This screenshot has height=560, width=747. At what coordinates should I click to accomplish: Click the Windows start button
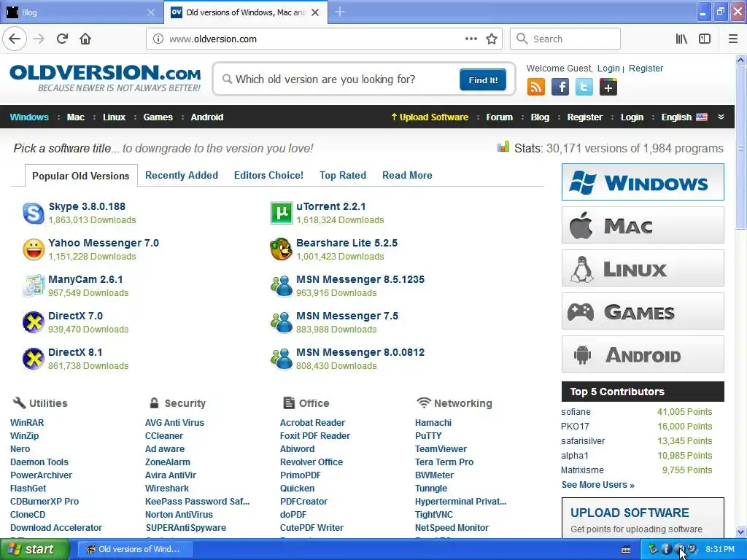[35, 550]
